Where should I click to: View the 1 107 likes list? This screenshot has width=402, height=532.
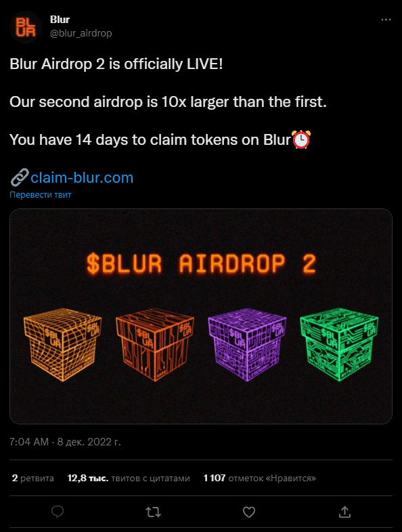[259, 478]
